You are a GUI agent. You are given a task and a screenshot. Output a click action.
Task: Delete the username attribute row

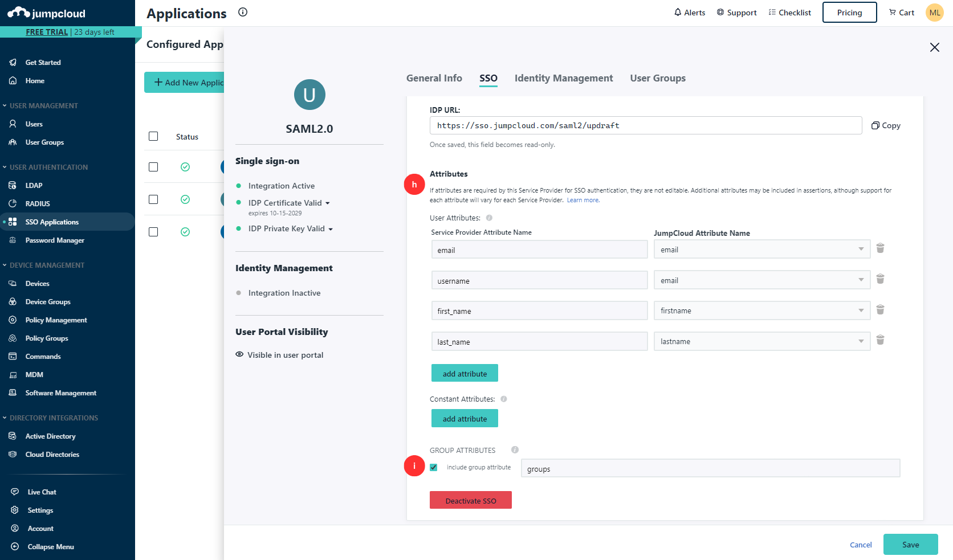pos(880,279)
